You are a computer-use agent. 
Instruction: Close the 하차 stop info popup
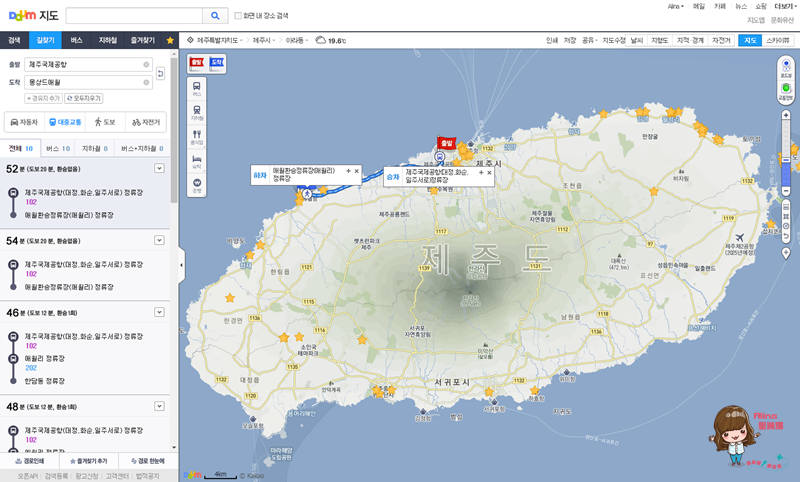coord(357,171)
